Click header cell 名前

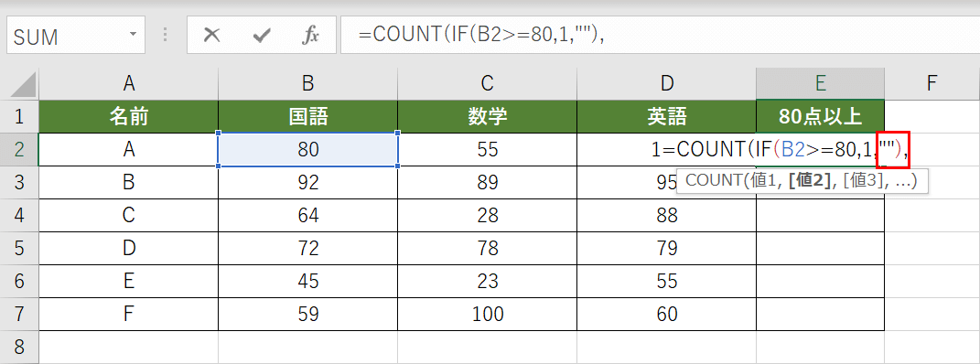[x=128, y=116]
